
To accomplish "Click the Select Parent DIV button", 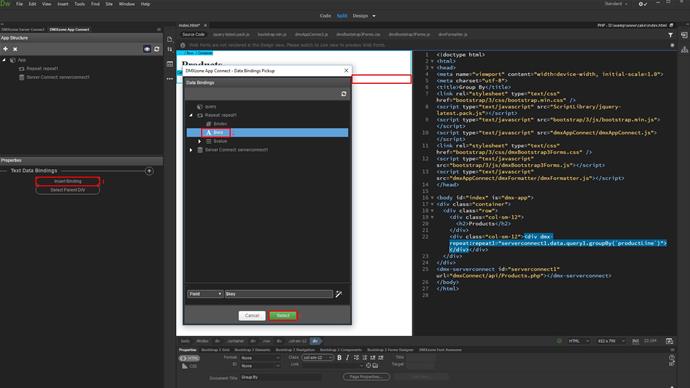I will (68, 190).
